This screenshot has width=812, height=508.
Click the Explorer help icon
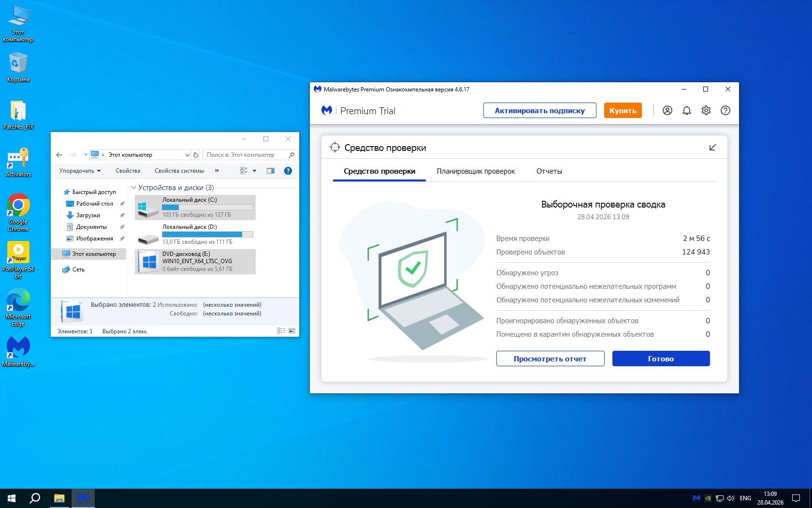click(288, 171)
